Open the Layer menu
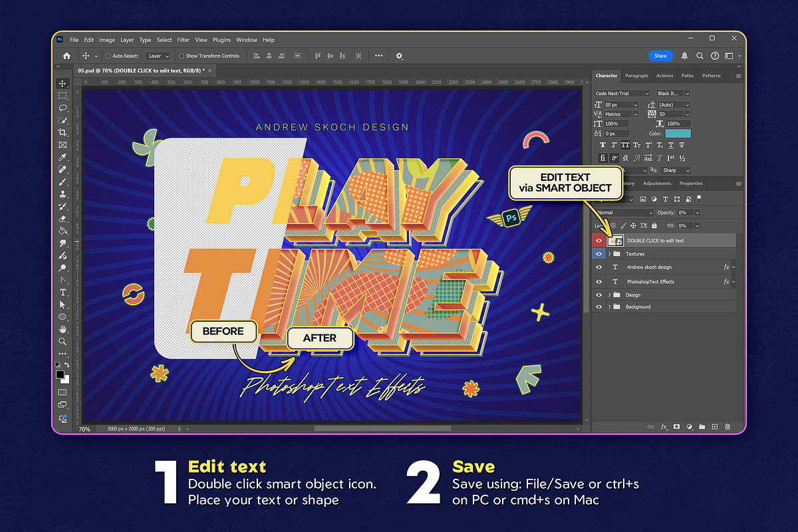This screenshot has height=532, width=798. 127,40
